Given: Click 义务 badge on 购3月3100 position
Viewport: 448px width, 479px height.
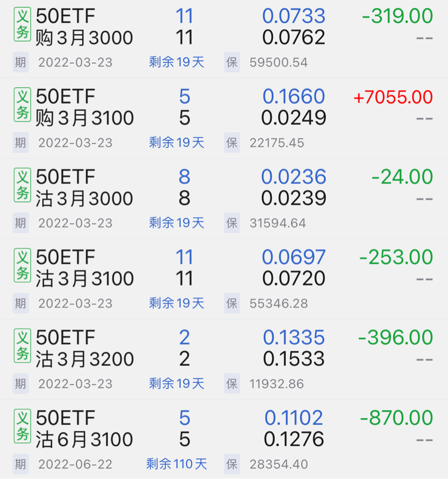Looking at the screenshot, I should pyautogui.click(x=22, y=105).
